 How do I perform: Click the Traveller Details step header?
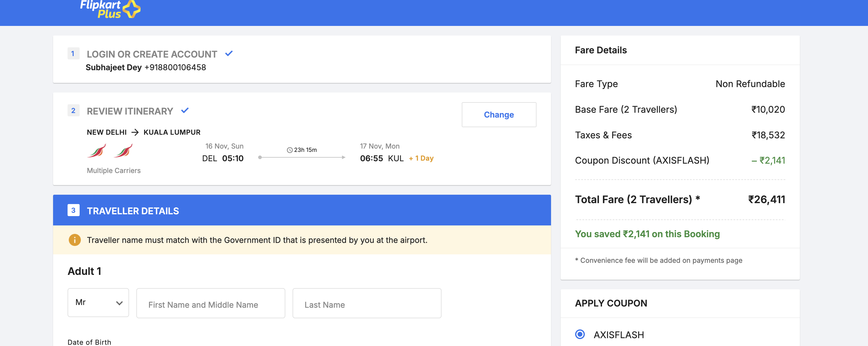click(133, 211)
